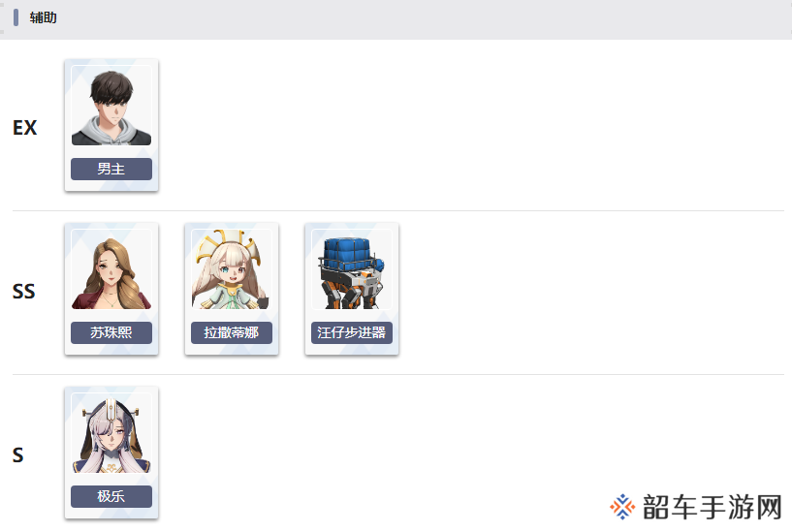Click the 极乐 name label
Screen dimensions: 792x532
pyautogui.click(x=111, y=497)
